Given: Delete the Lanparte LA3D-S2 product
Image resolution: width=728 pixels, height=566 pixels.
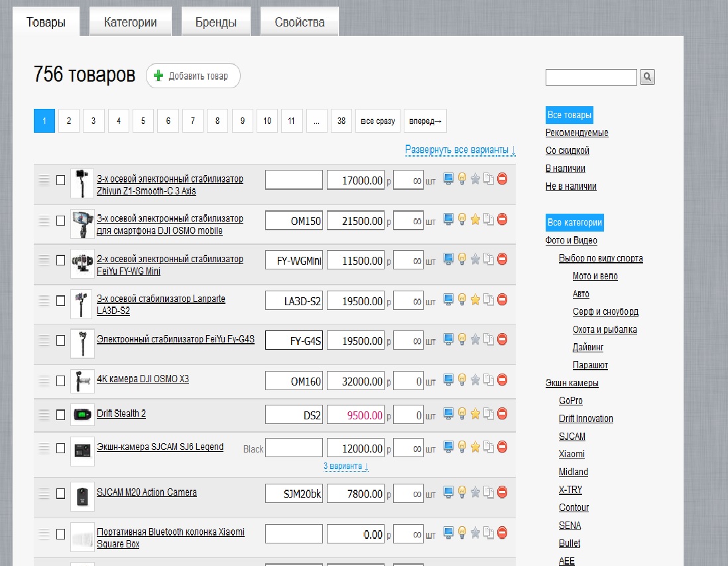Looking at the screenshot, I should point(503,299).
